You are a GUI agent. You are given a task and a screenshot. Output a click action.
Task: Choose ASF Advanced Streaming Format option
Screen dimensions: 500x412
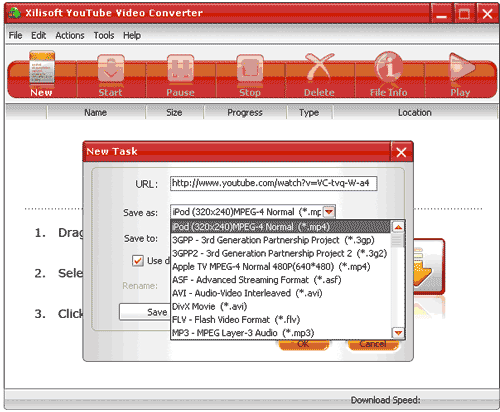click(x=280, y=280)
